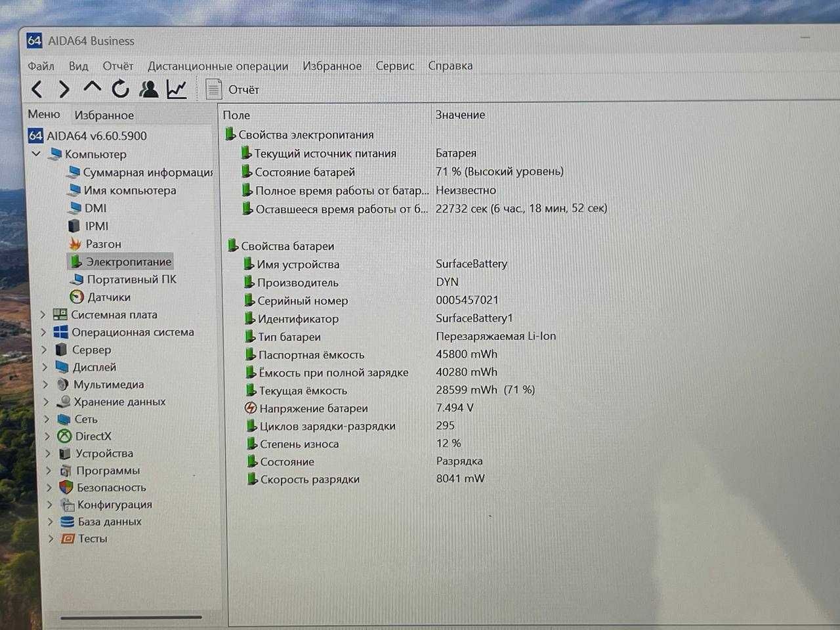Click the Операционная система Windows logo icon
This screenshot has height=630, width=840.
(x=61, y=332)
